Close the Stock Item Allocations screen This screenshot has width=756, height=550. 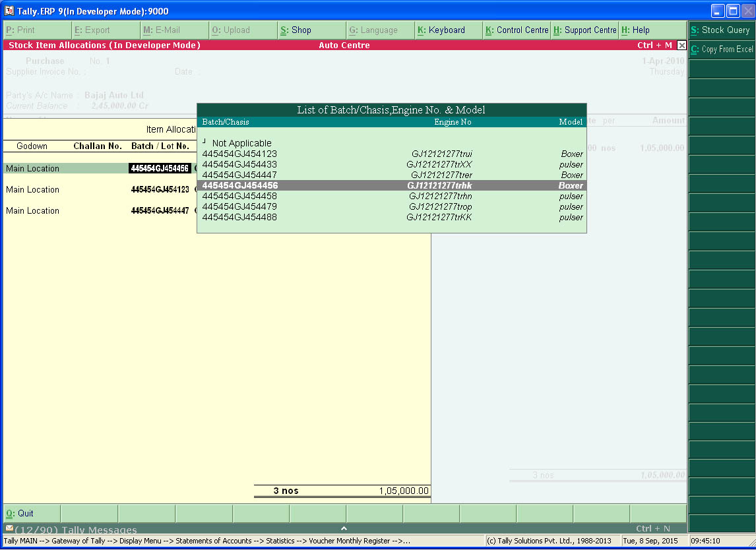(x=682, y=45)
